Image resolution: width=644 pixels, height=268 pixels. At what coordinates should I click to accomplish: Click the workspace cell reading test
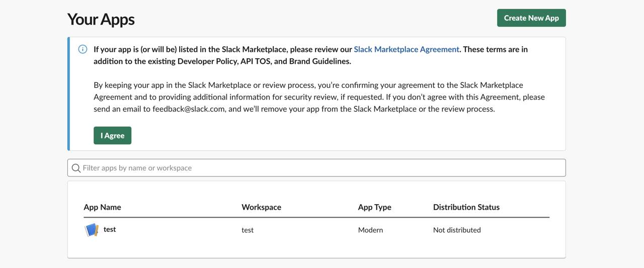click(x=248, y=230)
